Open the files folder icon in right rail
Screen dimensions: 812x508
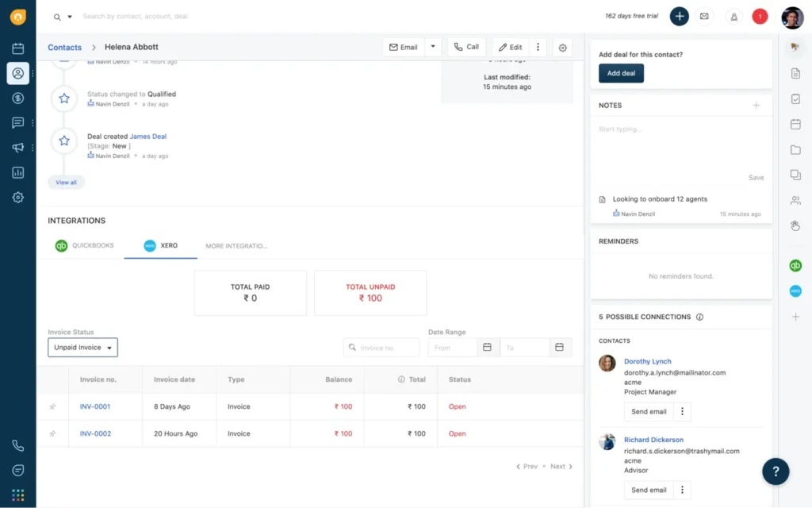(x=795, y=150)
